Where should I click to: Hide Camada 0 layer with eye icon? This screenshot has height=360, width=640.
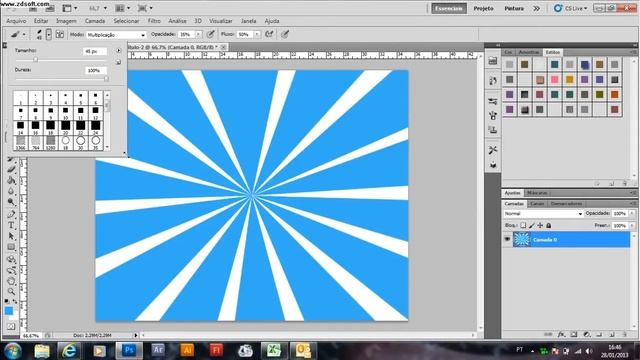pos(507,239)
